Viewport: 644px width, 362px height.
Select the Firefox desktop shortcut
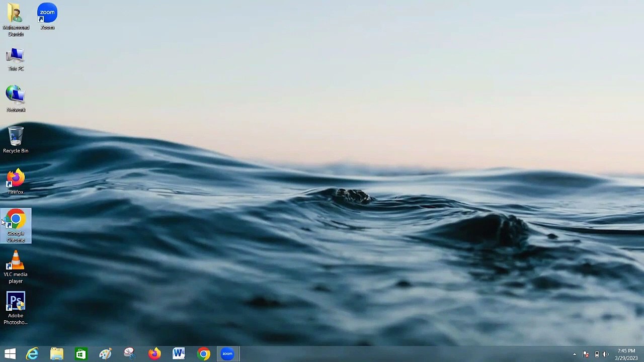click(16, 182)
